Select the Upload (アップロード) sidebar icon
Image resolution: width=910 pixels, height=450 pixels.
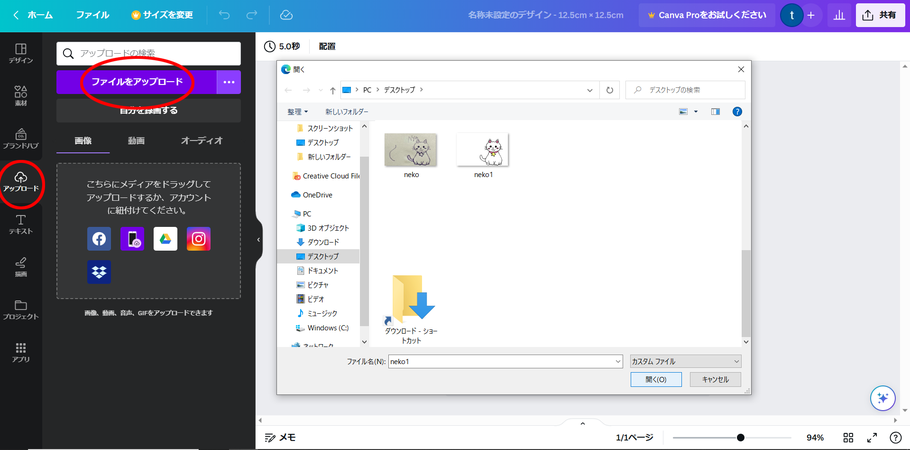pyautogui.click(x=21, y=182)
